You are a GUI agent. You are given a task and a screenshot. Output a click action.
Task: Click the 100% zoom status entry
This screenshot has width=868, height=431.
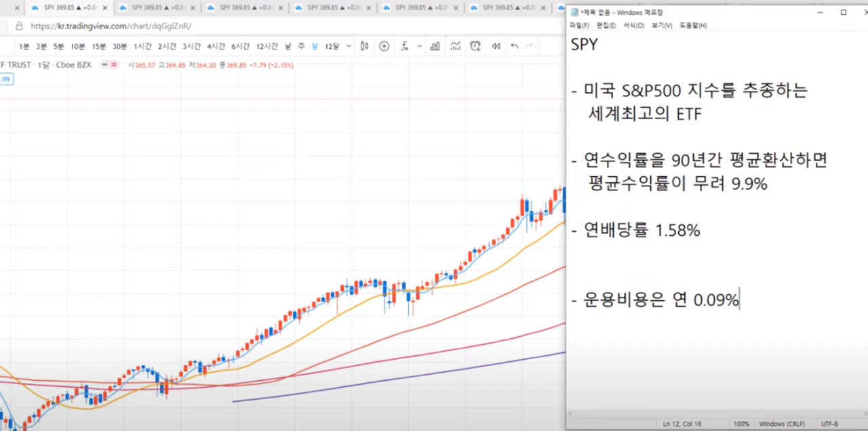coord(741,424)
